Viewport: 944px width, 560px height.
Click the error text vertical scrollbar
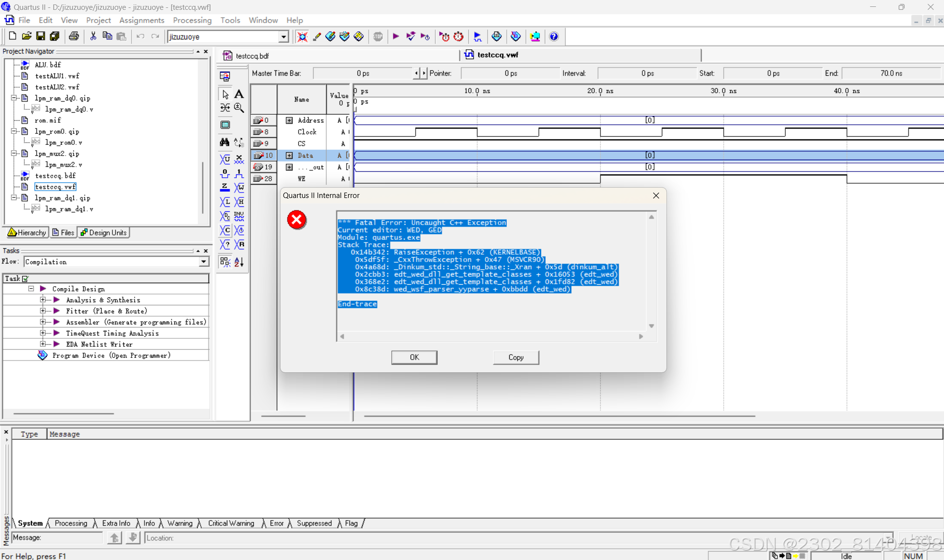651,271
